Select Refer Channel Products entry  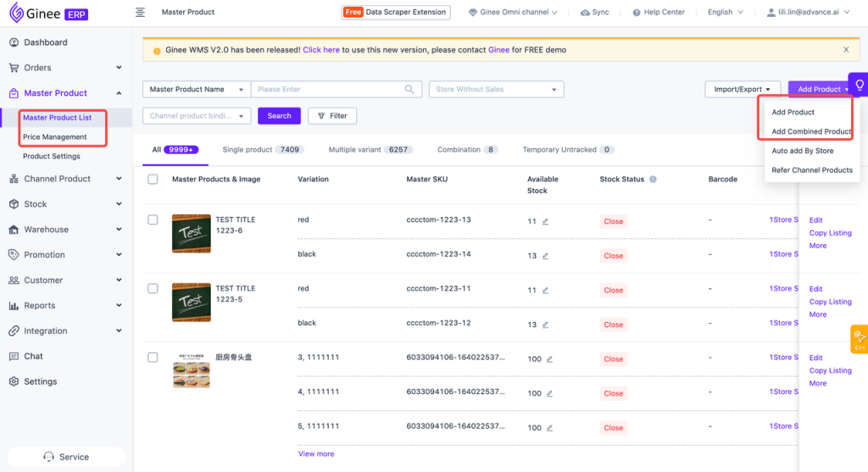[x=811, y=169]
